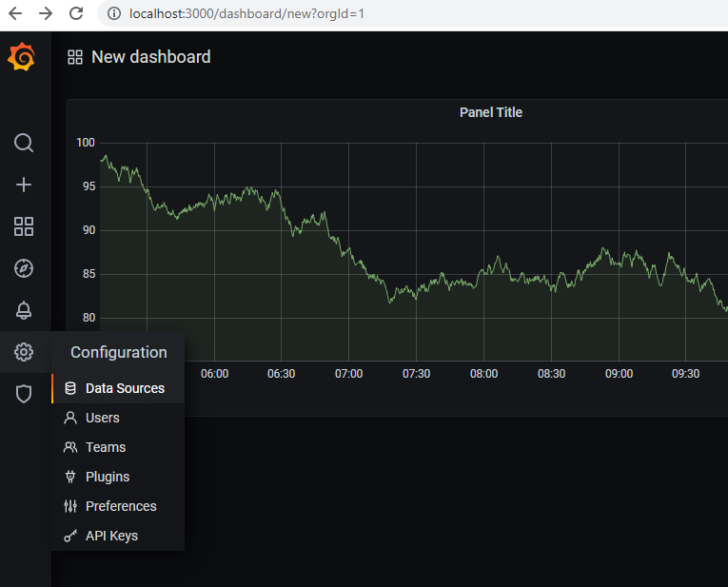This screenshot has width=728, height=587.
Task: Open Users from Configuration menu
Action: coord(118,418)
